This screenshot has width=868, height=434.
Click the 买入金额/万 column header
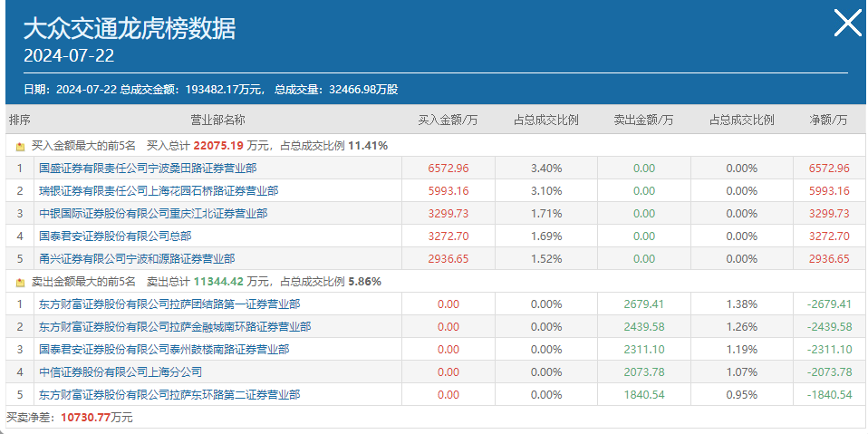coord(448,120)
